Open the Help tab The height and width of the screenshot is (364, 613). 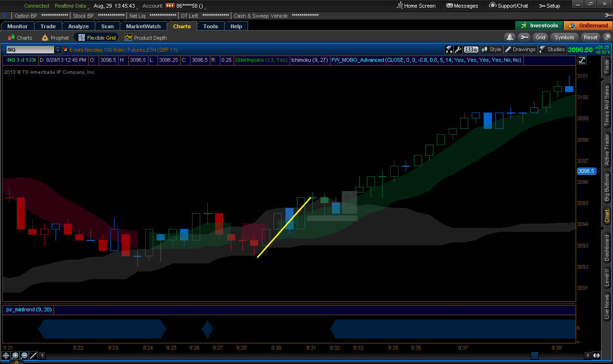tap(236, 26)
